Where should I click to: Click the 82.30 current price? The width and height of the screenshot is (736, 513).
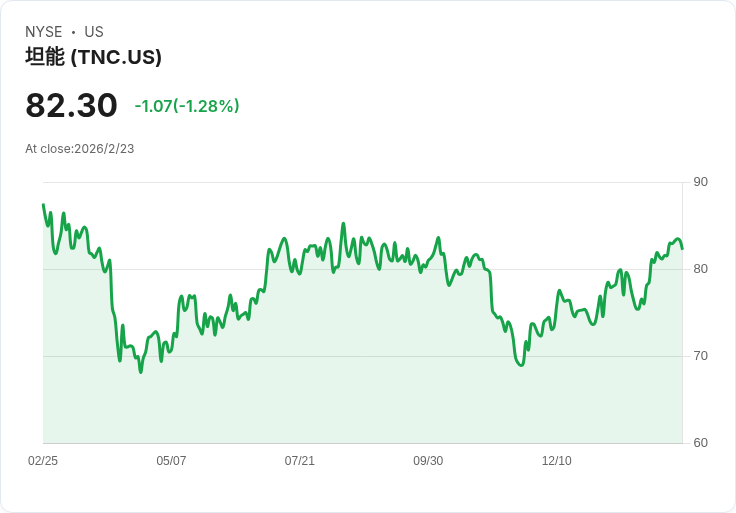click(x=71, y=105)
